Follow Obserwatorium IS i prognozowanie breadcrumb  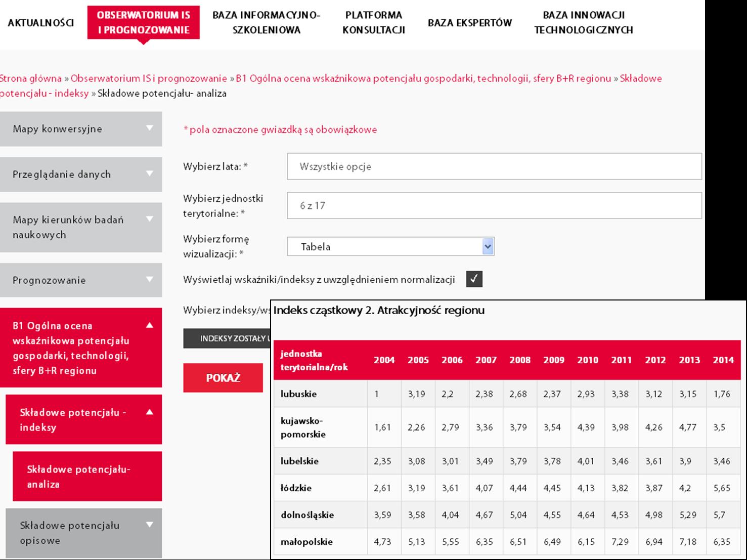point(149,78)
